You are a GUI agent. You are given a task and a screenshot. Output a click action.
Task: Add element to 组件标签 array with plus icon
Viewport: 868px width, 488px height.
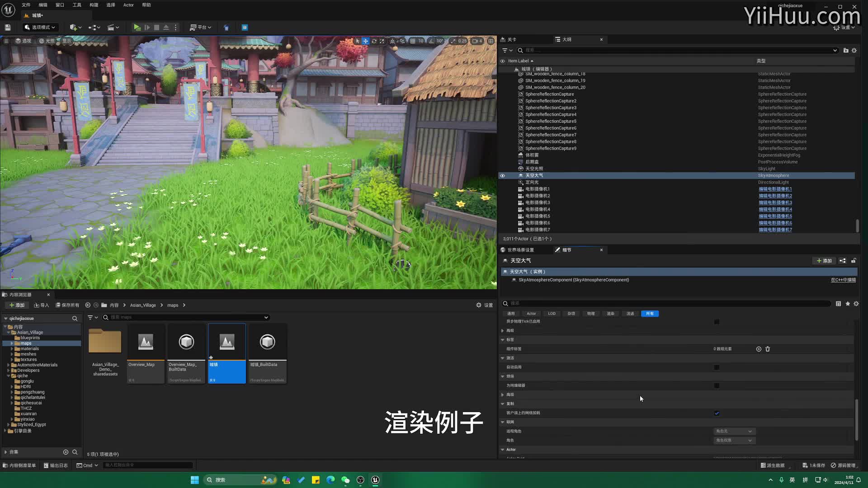pos(759,349)
